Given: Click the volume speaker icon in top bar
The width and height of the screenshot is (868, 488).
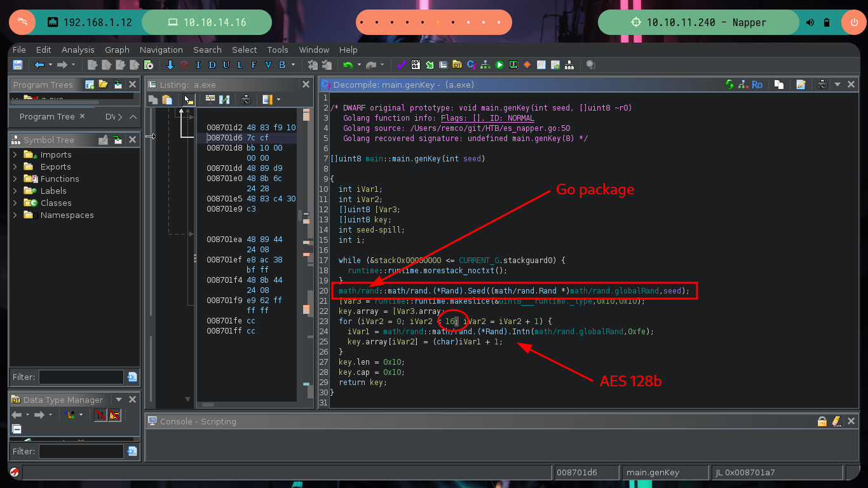Looking at the screenshot, I should (x=810, y=22).
